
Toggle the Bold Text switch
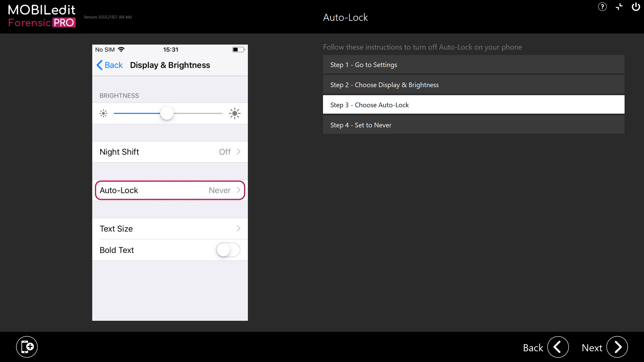(x=228, y=250)
